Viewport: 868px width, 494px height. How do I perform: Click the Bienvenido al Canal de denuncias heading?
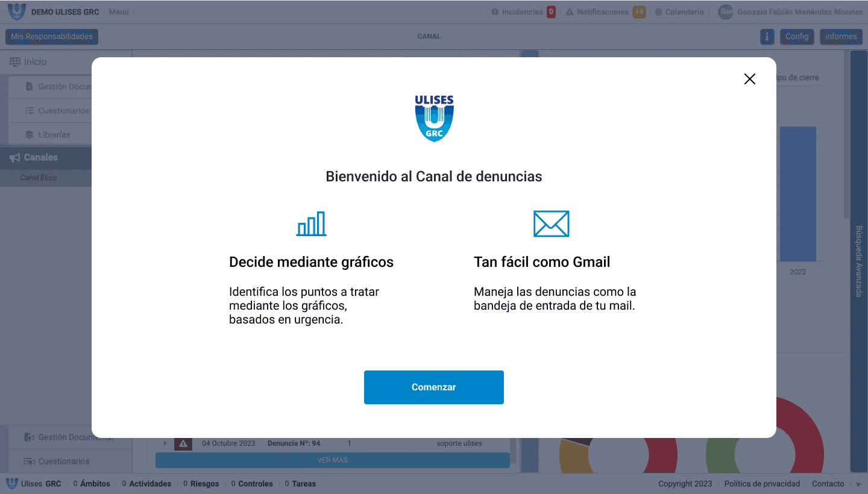[x=434, y=177]
